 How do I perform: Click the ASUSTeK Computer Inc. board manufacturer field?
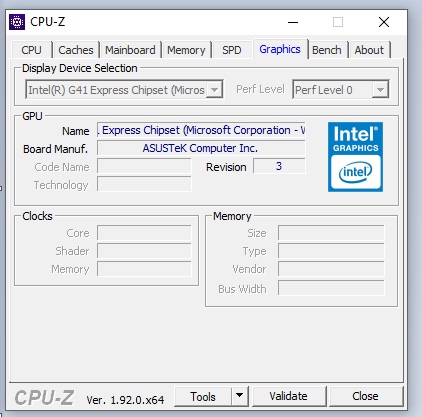[x=201, y=148]
